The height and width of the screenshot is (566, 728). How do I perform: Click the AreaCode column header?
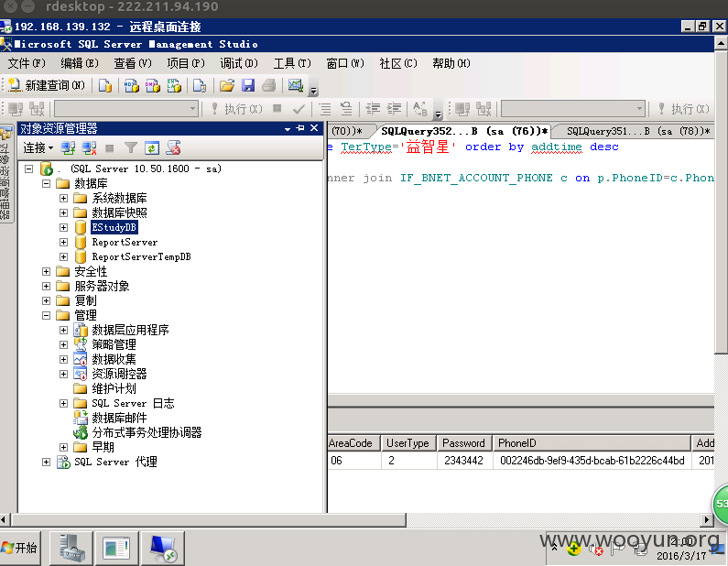click(x=353, y=443)
